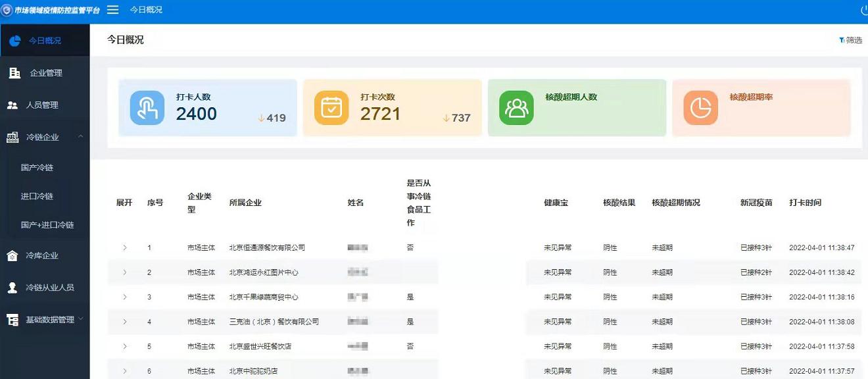Viewport: 868px width, 379px height.
Task: Click the 今日概况 breadcrumb in top bar
Action: coord(146,10)
